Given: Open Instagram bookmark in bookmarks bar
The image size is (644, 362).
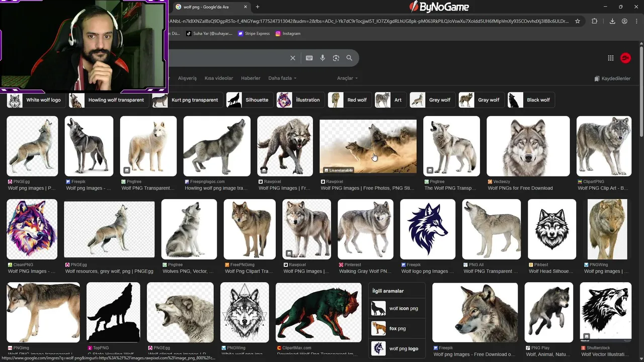Looking at the screenshot, I should point(288,34).
